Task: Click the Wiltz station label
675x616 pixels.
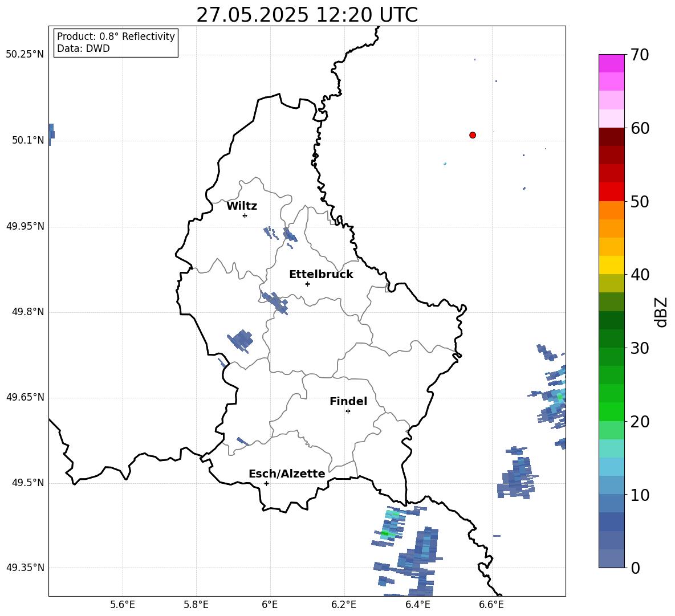Action: (242, 206)
